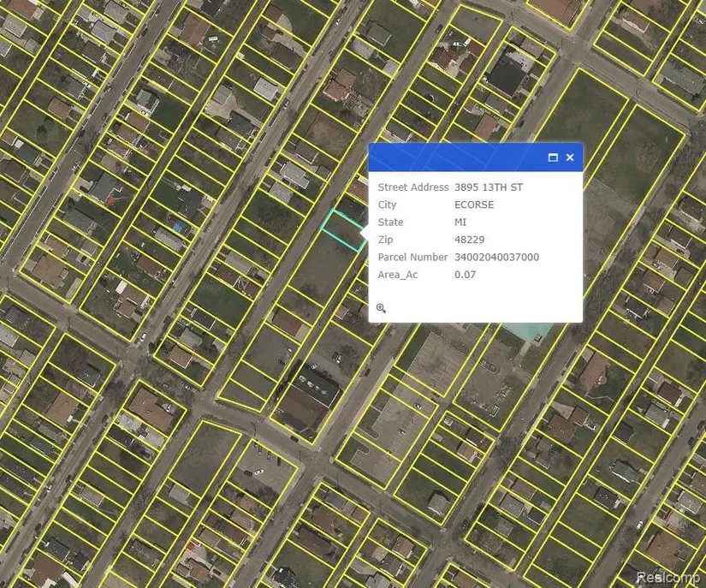Click the Street Address field label
706x588 pixels.
[x=412, y=187]
